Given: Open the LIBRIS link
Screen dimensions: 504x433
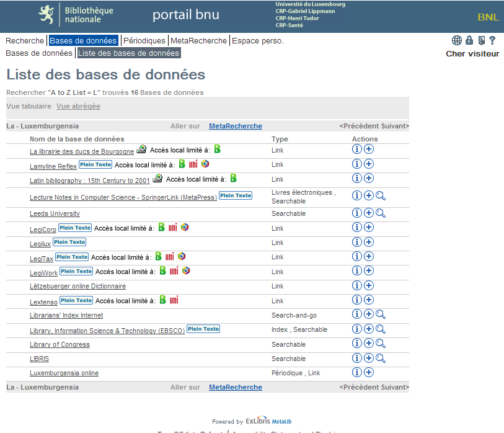Looking at the screenshot, I should (x=39, y=359).
